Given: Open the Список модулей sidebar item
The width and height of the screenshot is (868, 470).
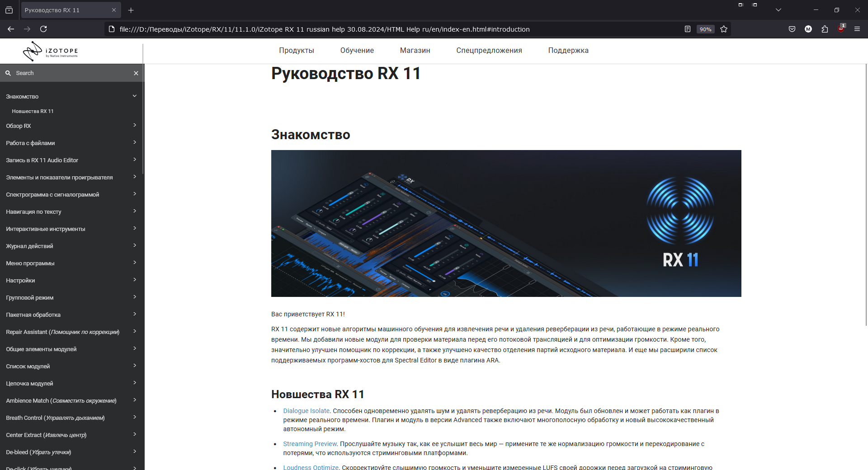Looking at the screenshot, I should 28,367.
